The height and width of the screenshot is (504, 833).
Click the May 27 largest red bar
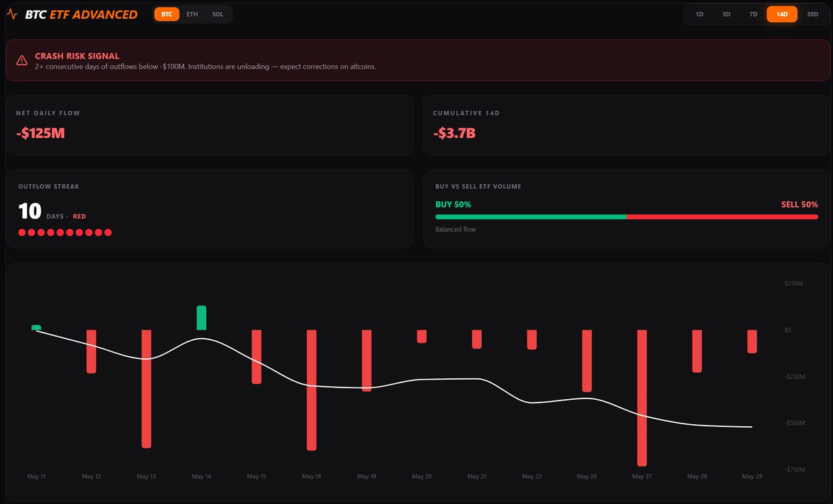point(642,398)
